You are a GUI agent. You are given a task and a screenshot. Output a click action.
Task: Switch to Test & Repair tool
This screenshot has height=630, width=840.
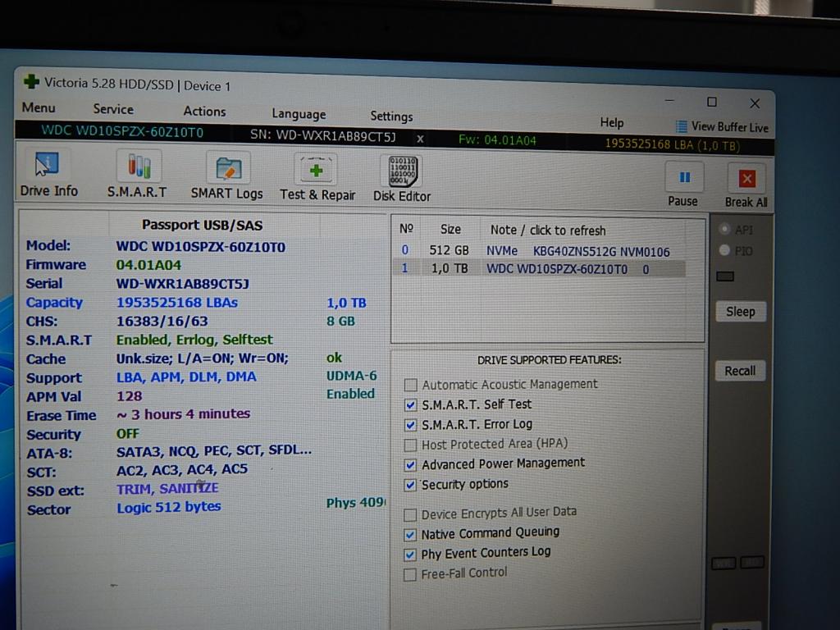316,170
